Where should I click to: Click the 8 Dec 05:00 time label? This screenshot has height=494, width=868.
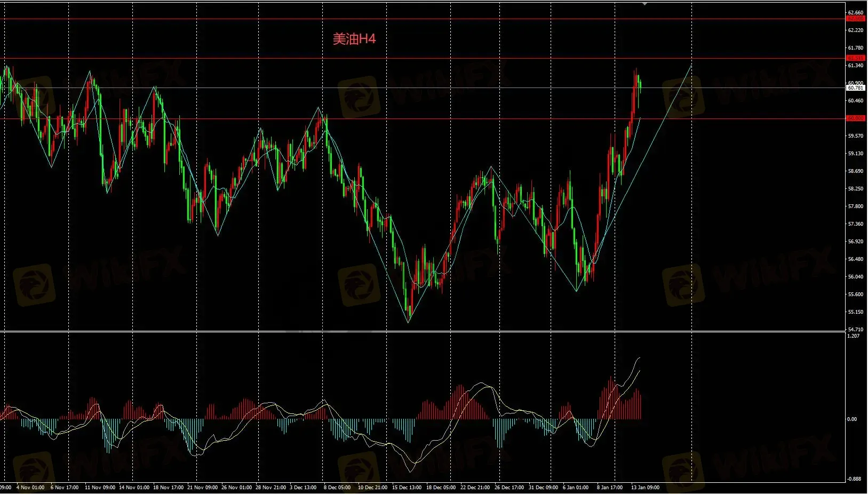click(337, 488)
